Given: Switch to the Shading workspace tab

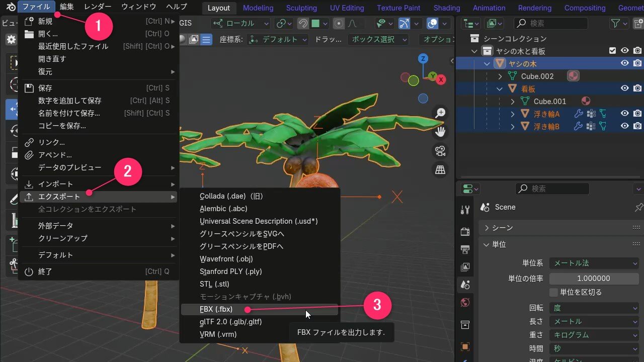Looking at the screenshot, I should (x=446, y=8).
